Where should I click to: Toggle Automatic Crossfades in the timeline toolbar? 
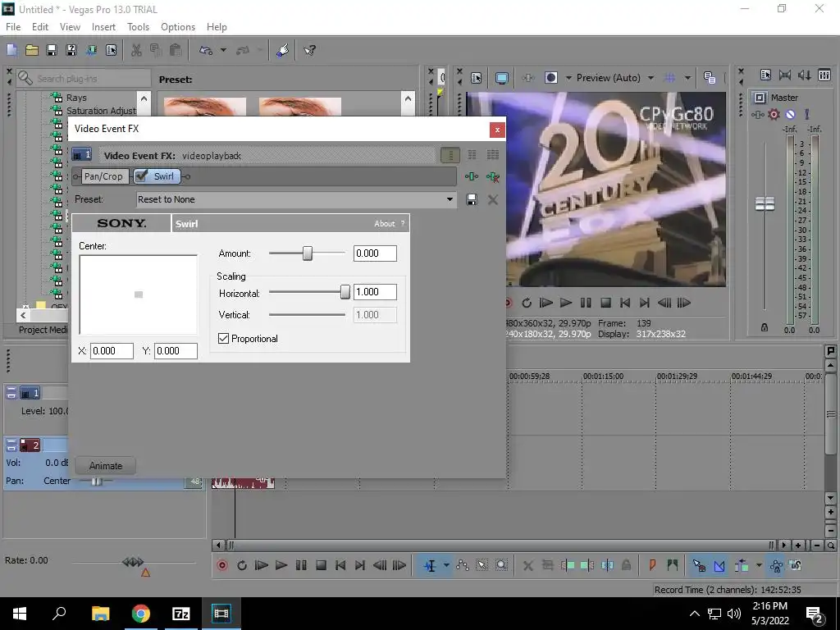(719, 565)
